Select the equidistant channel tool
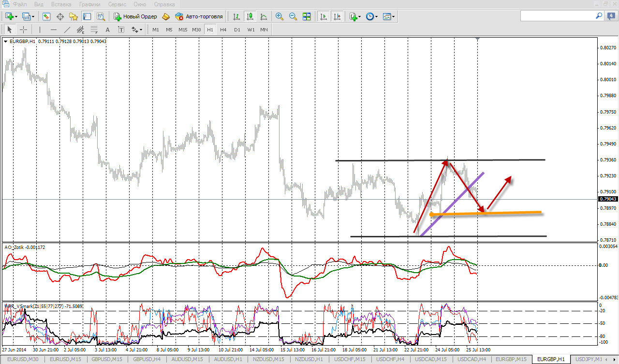The image size is (619, 364). [x=80, y=29]
